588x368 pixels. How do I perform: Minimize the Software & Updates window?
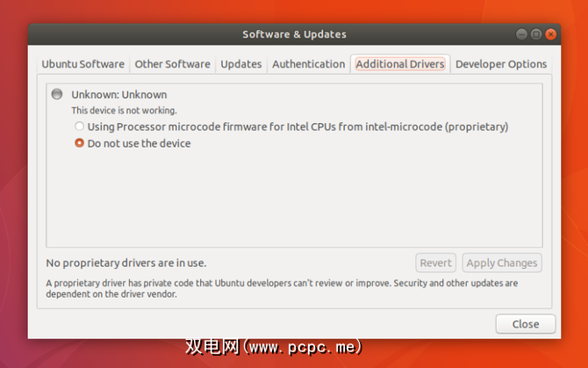(x=523, y=34)
